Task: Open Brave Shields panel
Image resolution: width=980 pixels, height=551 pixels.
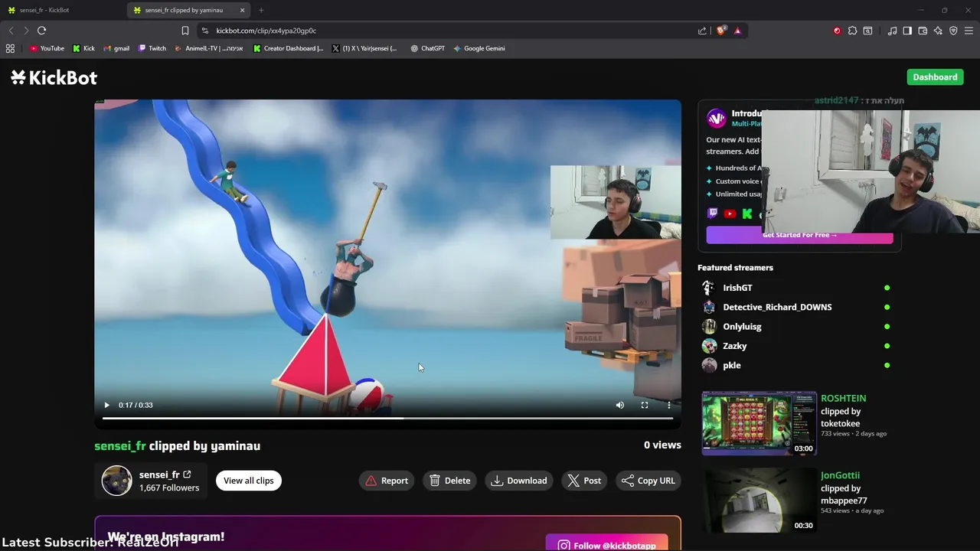Action: (x=721, y=31)
